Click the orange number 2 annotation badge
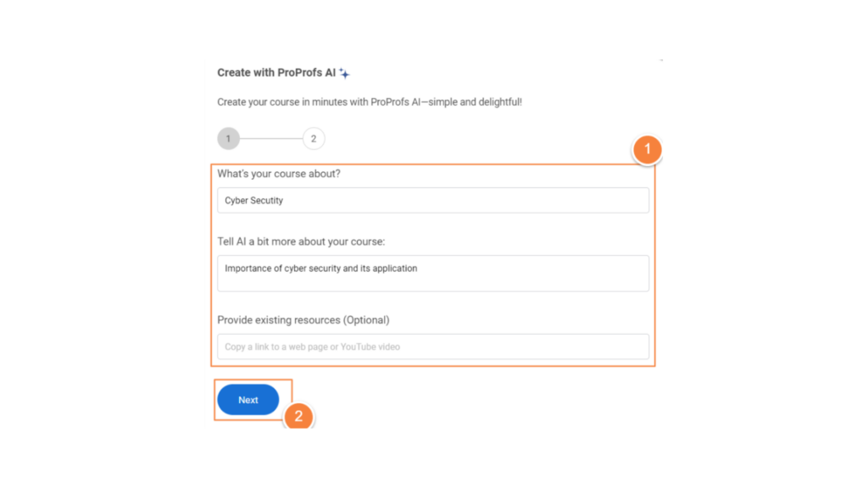868x488 pixels. click(x=298, y=416)
